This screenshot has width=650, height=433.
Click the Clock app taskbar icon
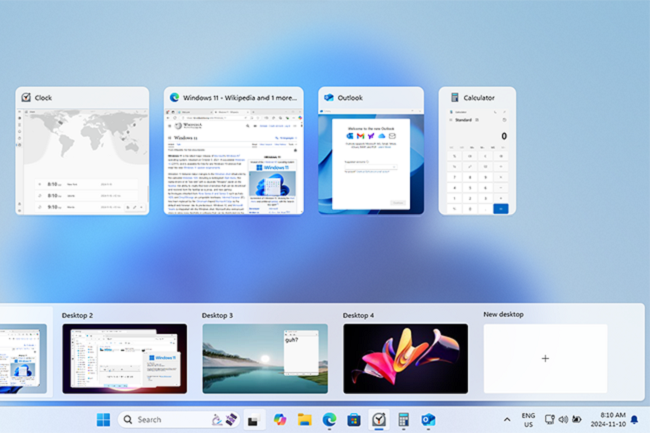(x=379, y=419)
